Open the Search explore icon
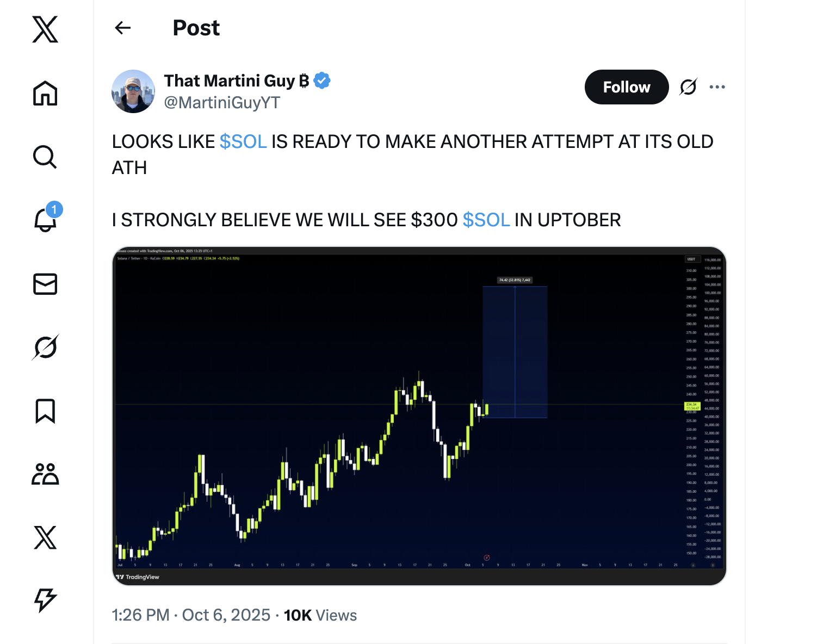Viewport: 817px width, 644px height. [45, 157]
